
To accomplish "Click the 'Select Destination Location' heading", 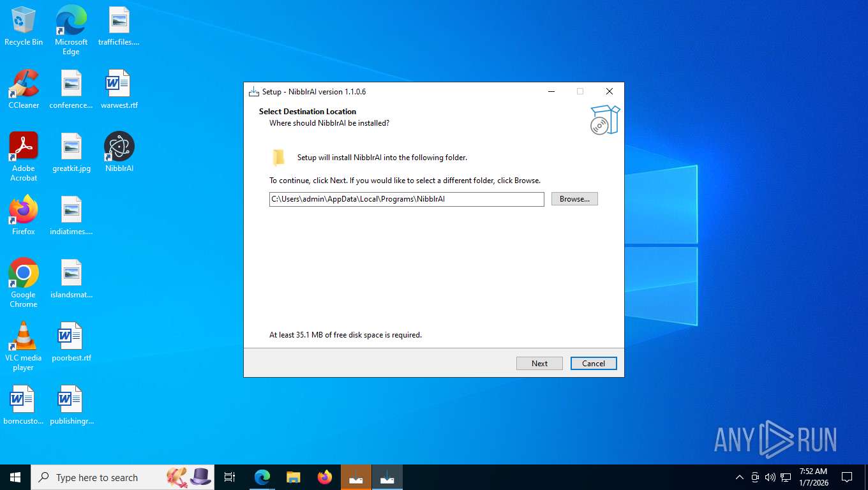I will 308,112.
